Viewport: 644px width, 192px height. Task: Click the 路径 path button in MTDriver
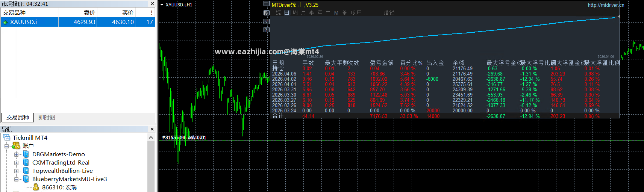point(389,13)
